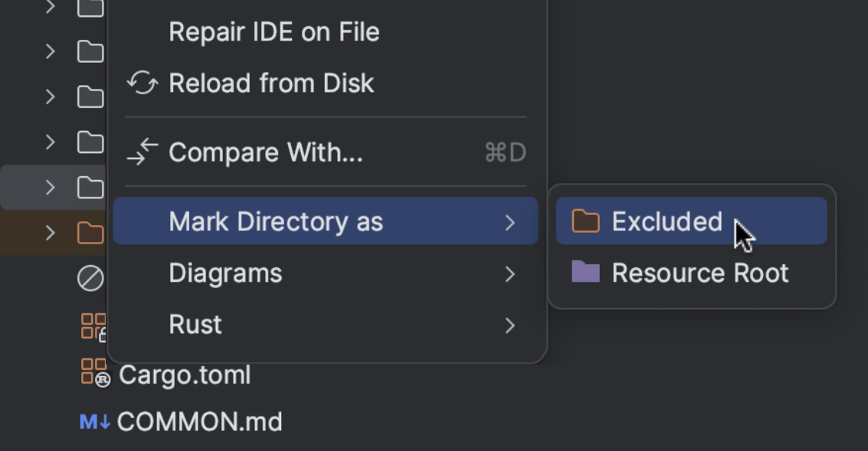Expand the grey-highlighted folder row chevron
The height and width of the screenshot is (451, 868).
(51, 187)
